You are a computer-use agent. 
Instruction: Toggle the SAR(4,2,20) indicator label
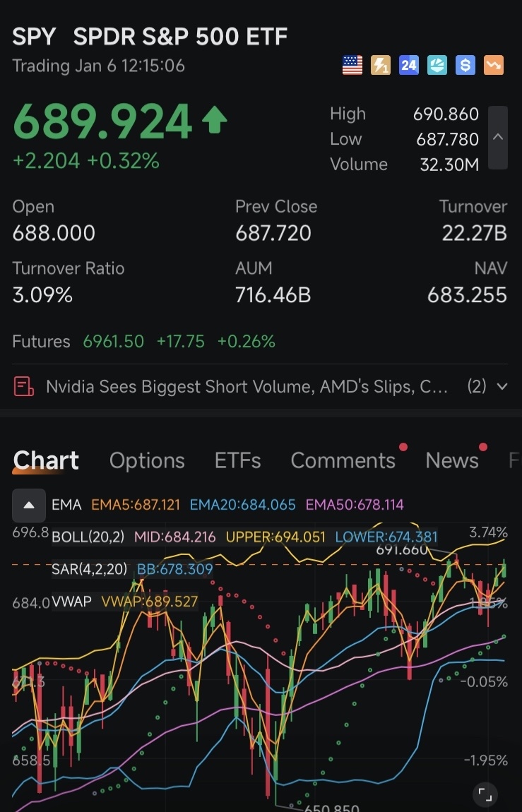pyautogui.click(x=89, y=569)
